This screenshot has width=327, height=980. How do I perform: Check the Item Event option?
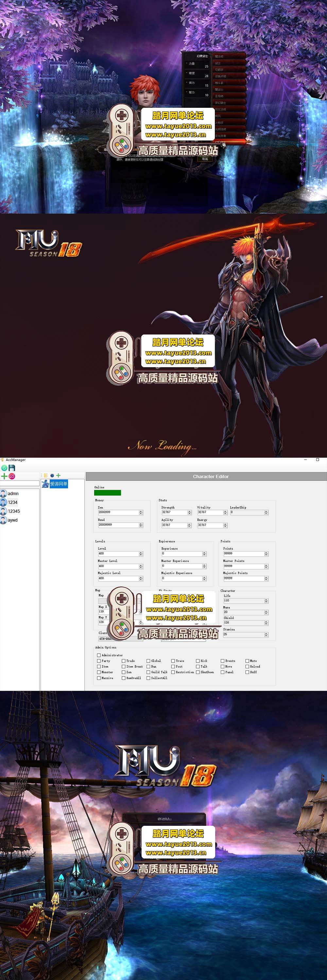(x=123, y=666)
